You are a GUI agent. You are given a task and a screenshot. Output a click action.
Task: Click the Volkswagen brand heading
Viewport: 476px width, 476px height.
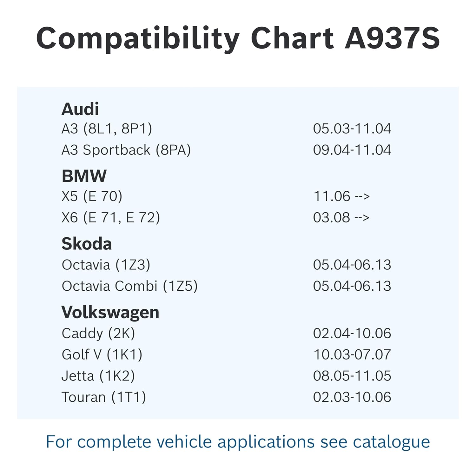pyautogui.click(x=110, y=313)
